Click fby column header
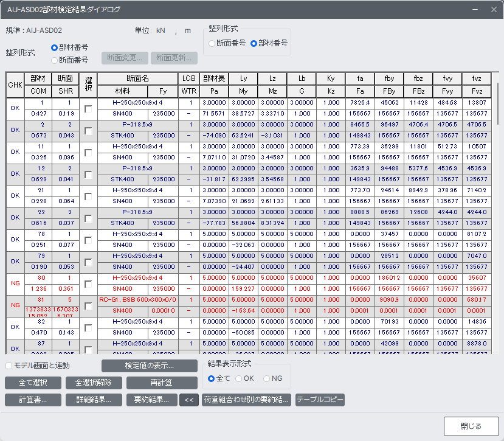 (x=389, y=78)
